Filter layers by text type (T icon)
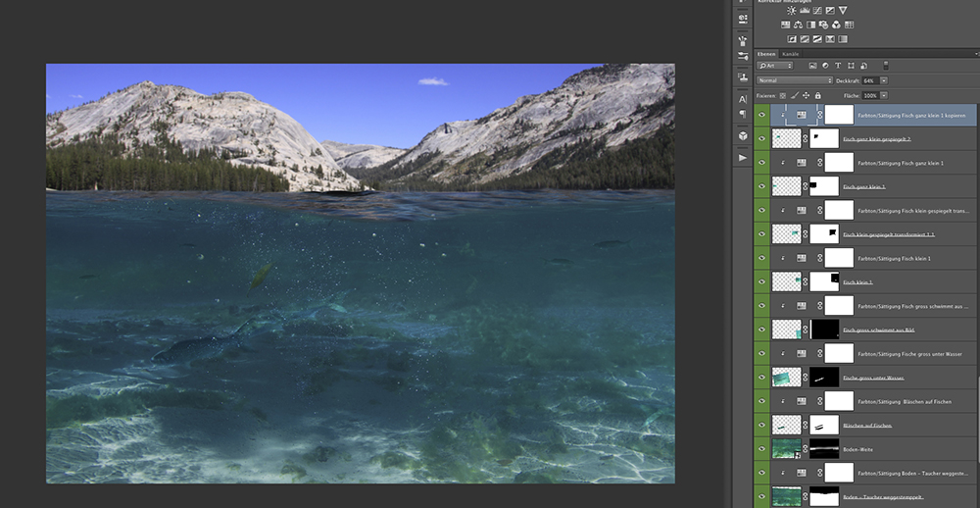The height and width of the screenshot is (508, 980). pyautogui.click(x=838, y=66)
